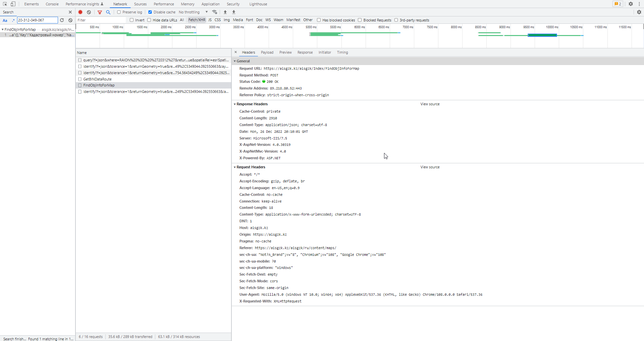Click the export HAR download icon

(234, 12)
